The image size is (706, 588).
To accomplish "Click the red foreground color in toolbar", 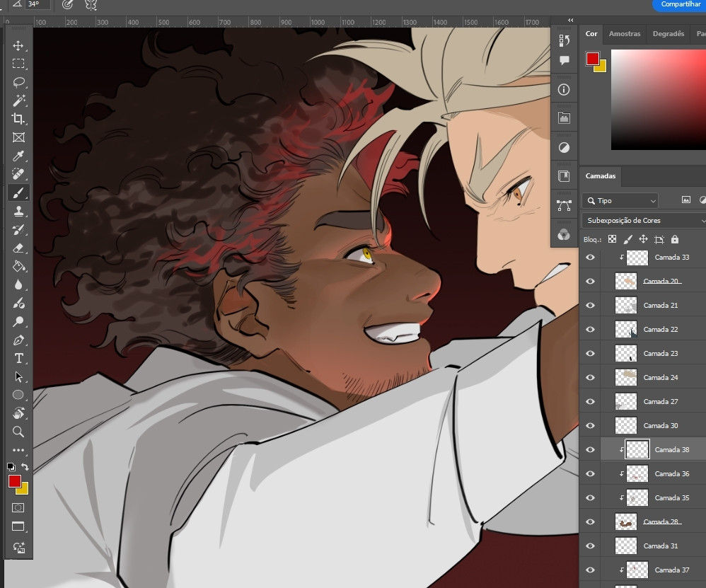I will click(14, 481).
